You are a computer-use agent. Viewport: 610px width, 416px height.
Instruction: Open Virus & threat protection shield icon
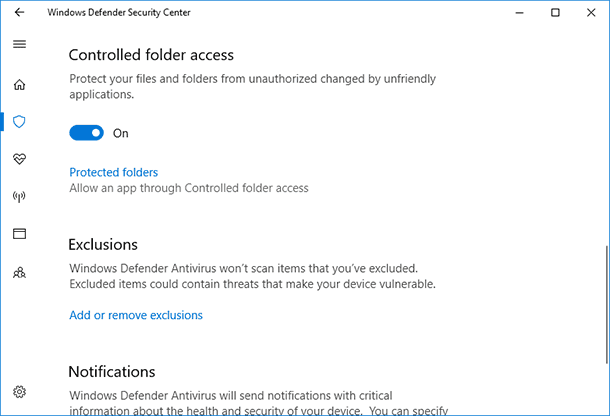click(19, 122)
